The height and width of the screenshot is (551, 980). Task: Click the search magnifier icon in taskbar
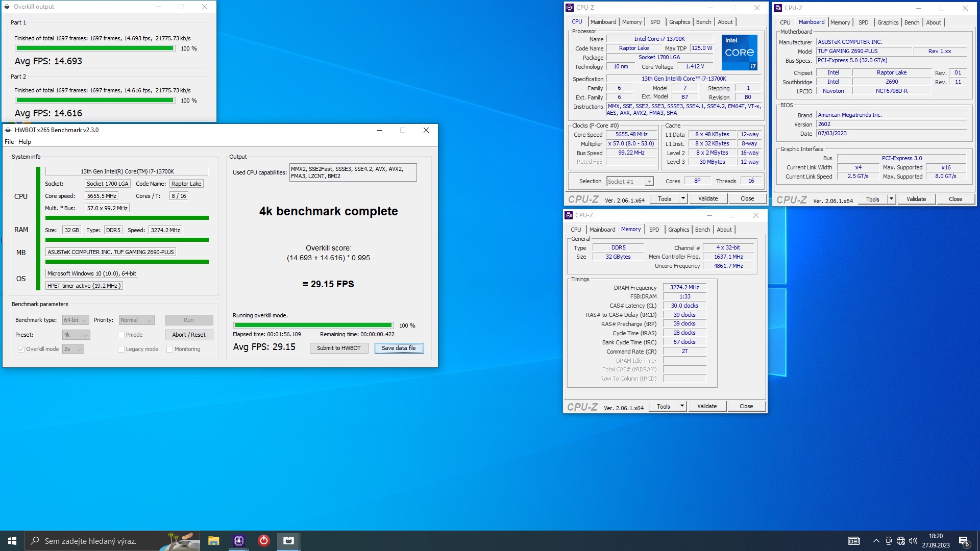[35, 541]
